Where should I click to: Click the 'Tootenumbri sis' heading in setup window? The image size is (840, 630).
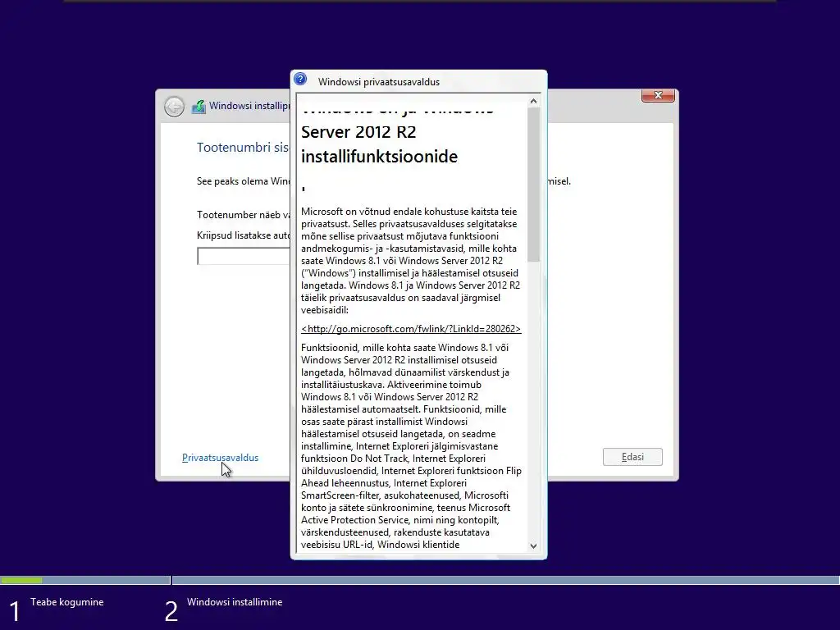coord(243,148)
